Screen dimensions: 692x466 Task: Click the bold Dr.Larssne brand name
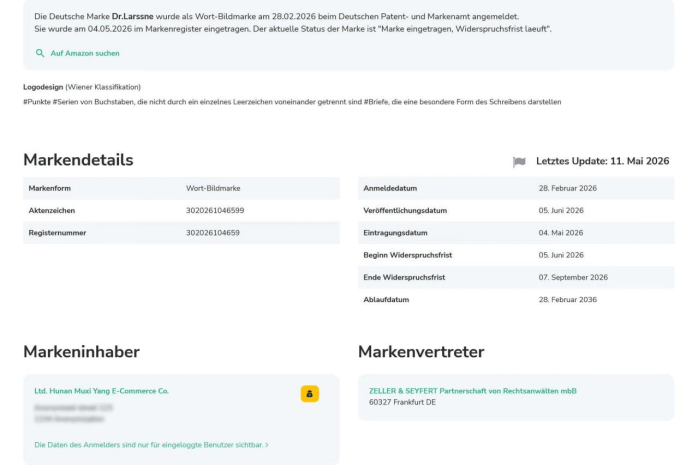point(132,16)
